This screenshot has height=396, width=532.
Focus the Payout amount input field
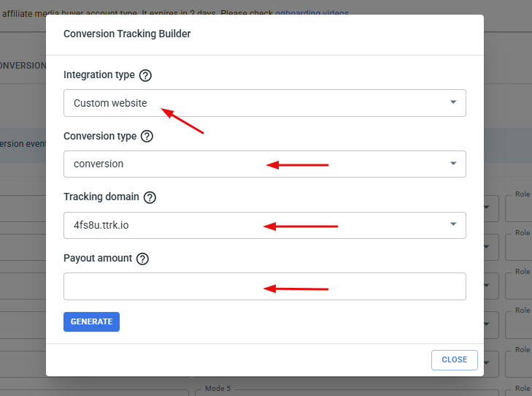tap(264, 286)
